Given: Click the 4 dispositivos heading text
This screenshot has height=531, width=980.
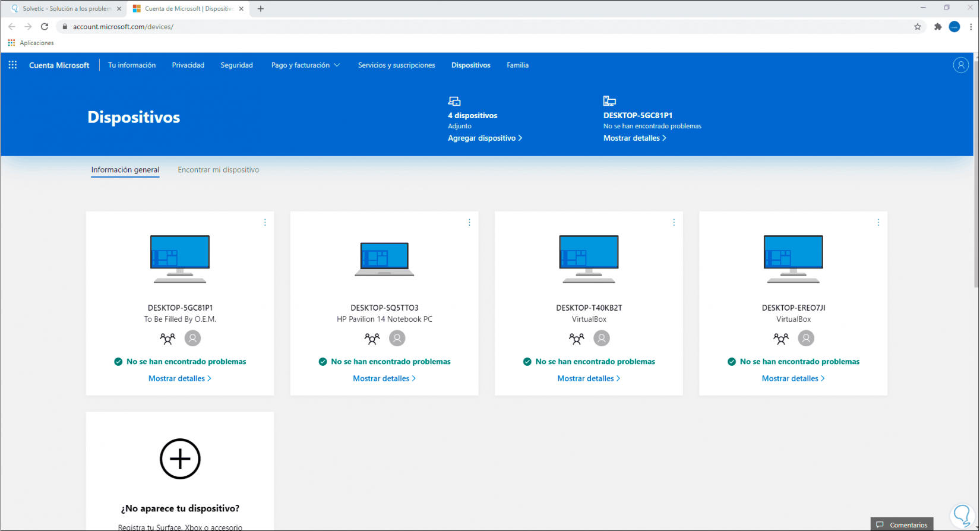Looking at the screenshot, I should pyautogui.click(x=473, y=116).
